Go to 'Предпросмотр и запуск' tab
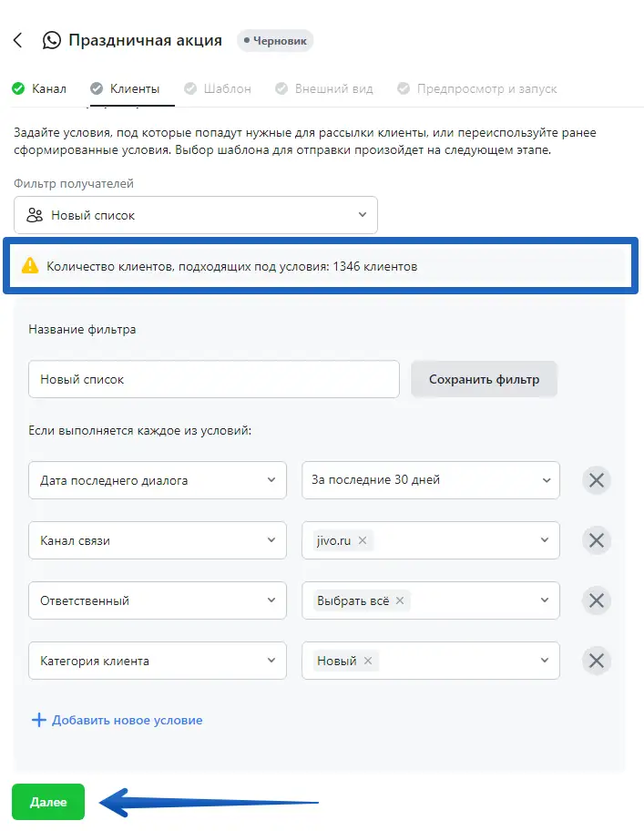 pos(477,88)
